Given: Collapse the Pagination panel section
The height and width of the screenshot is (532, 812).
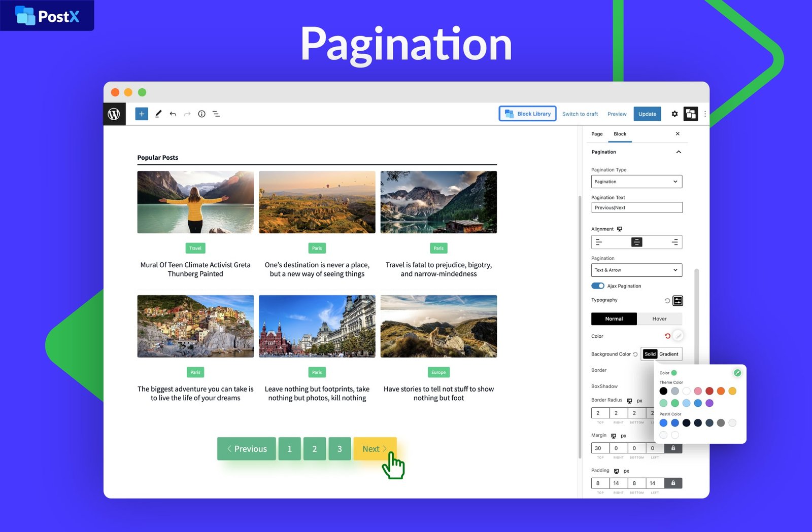Looking at the screenshot, I should click(679, 152).
